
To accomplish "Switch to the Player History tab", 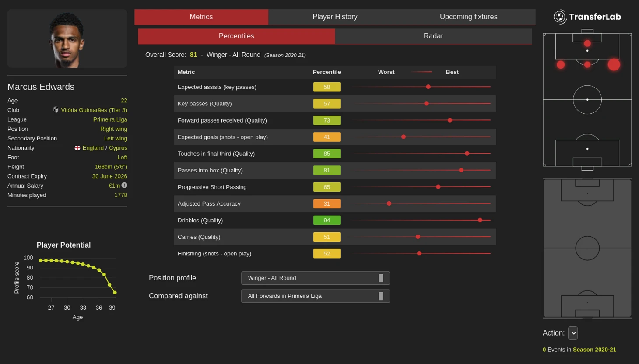I will [x=335, y=17].
